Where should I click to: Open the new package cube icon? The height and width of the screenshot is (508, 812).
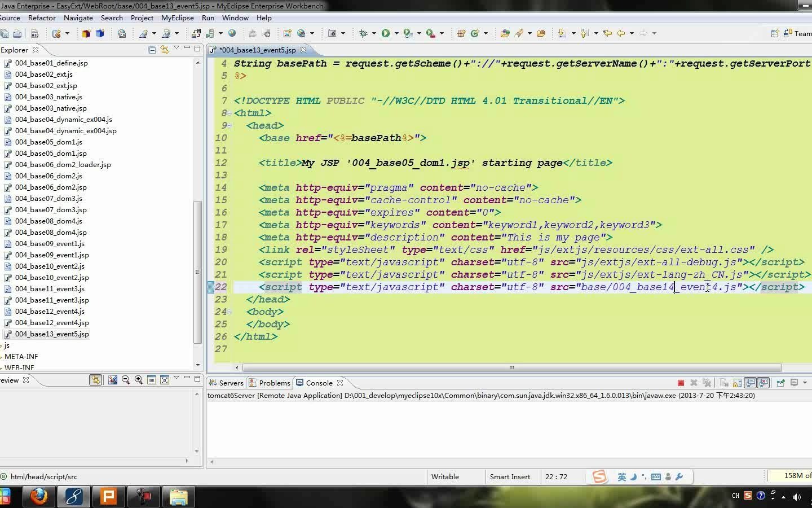coord(86,33)
